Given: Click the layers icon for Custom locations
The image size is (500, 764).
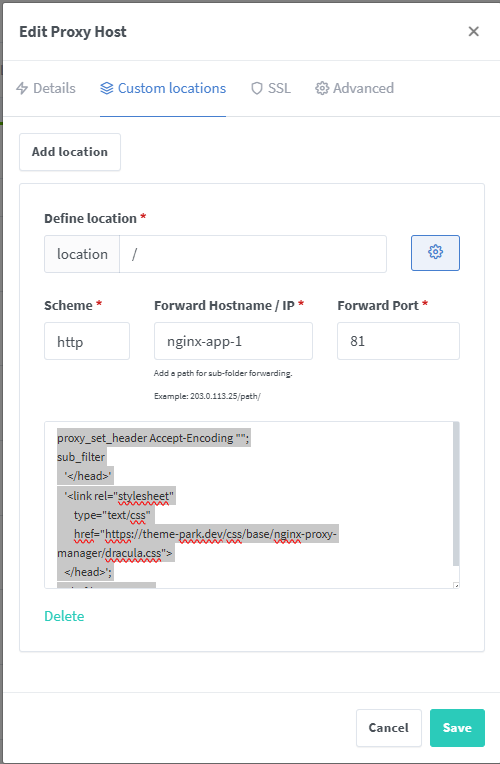Looking at the screenshot, I should tap(106, 88).
